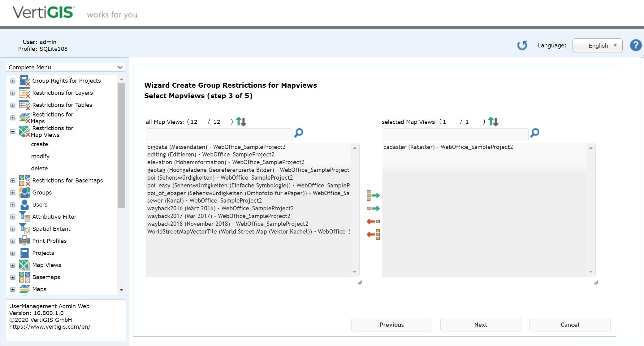644x346 pixels.
Task: Select modify under Restrictions for Map Views
Action: click(x=40, y=156)
